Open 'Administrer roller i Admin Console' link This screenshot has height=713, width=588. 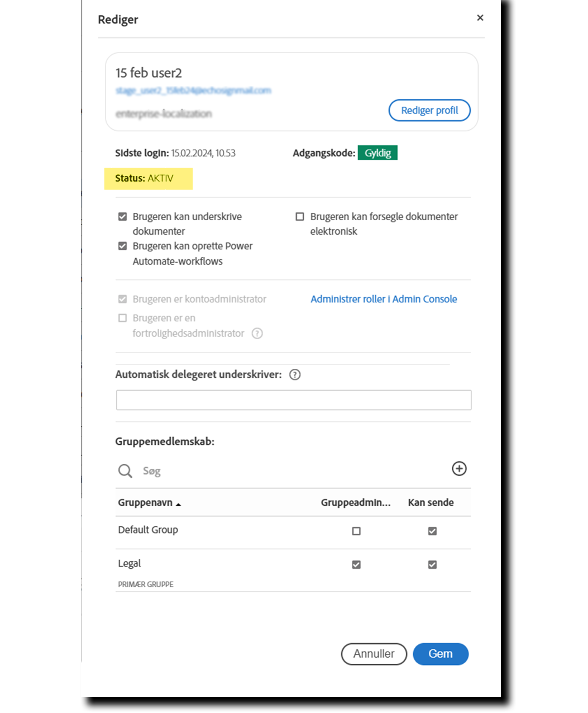pos(384,299)
